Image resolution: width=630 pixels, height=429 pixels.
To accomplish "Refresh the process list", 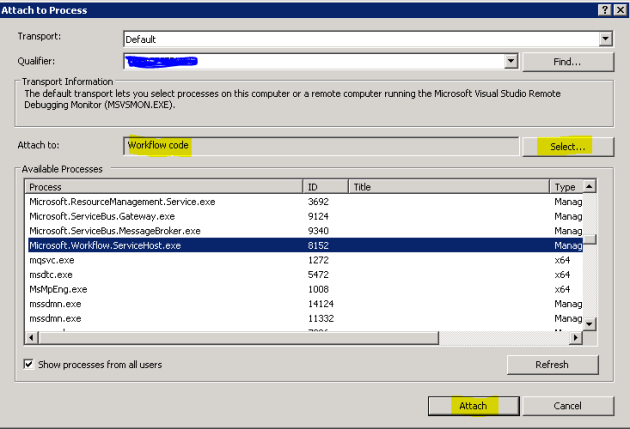I will pos(552,365).
